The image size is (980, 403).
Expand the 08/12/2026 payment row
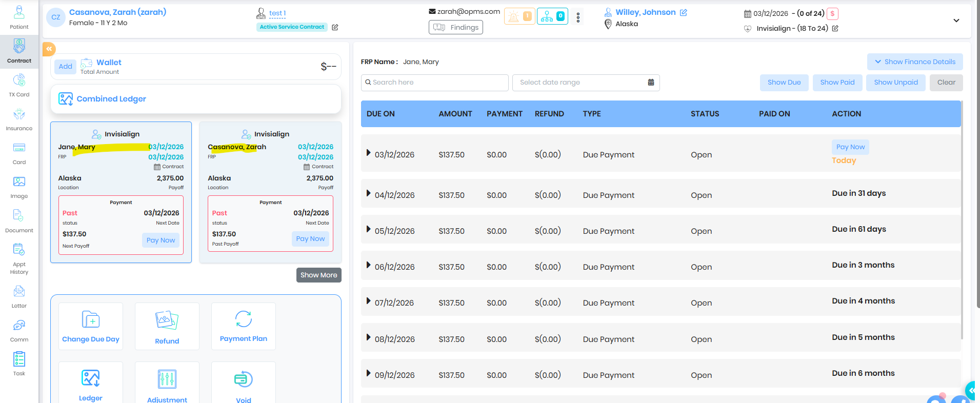(x=368, y=337)
